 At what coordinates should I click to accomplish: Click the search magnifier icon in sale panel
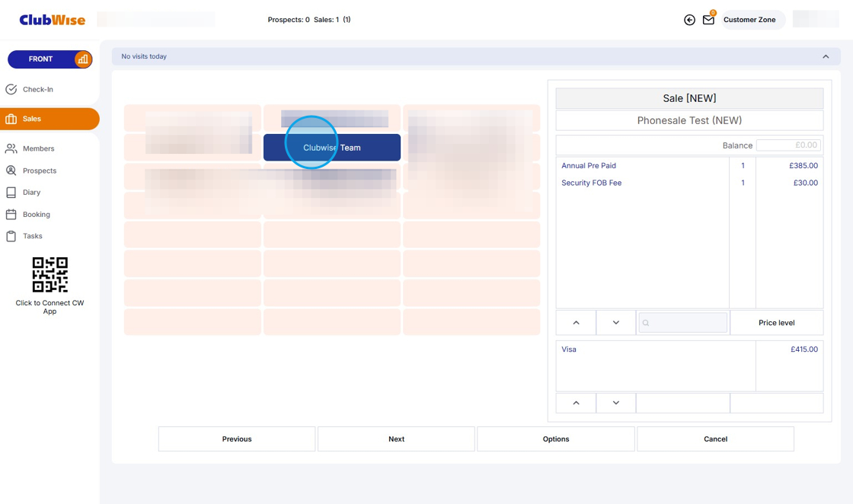[646, 323]
